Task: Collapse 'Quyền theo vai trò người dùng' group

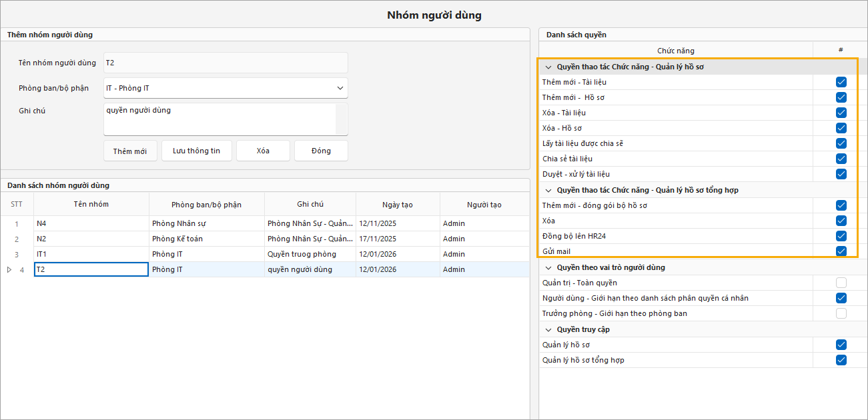Action: coord(548,267)
